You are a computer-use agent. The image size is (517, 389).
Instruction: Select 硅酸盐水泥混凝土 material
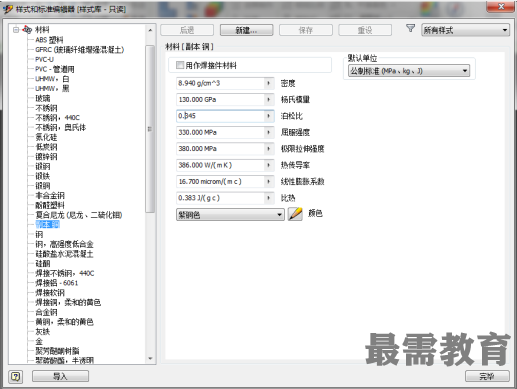[x=64, y=254]
